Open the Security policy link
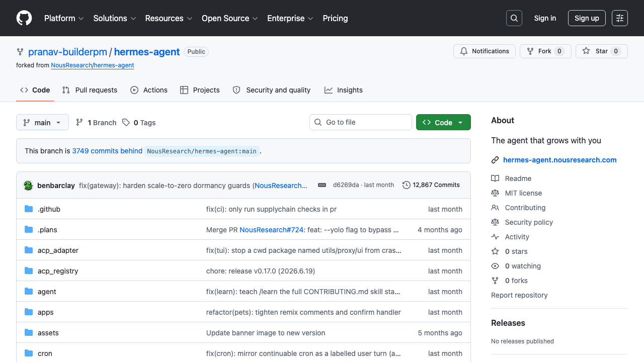 522,222
